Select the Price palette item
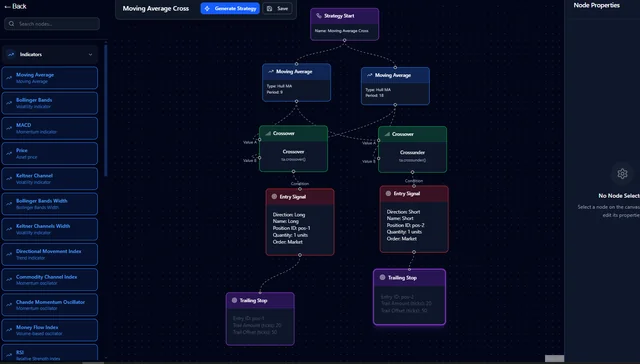 (x=50, y=153)
